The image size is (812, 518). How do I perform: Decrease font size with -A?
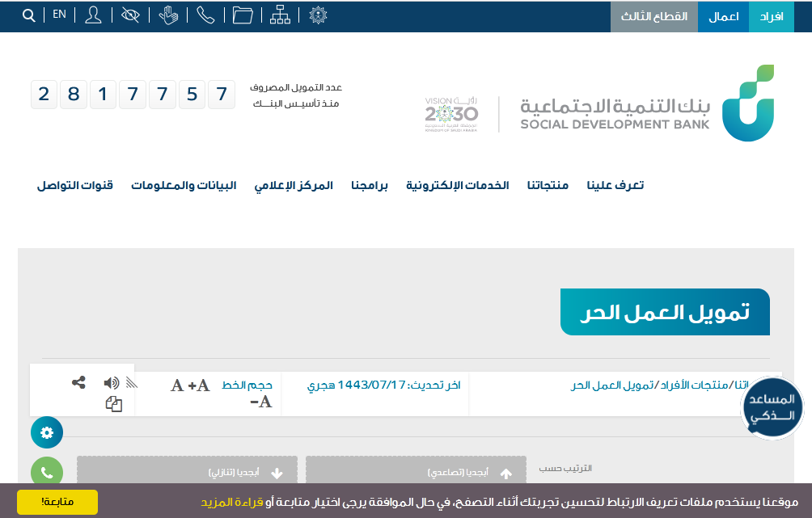pos(261,402)
